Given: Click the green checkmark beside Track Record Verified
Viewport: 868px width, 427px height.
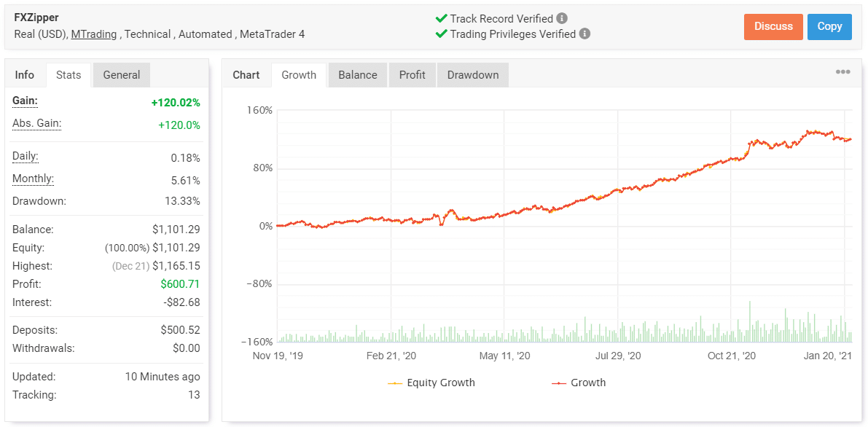Looking at the screenshot, I should [441, 18].
